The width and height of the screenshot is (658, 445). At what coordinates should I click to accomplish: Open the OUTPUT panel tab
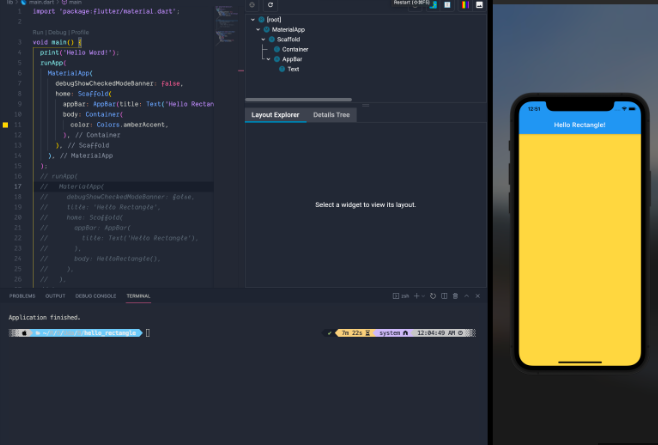point(55,296)
